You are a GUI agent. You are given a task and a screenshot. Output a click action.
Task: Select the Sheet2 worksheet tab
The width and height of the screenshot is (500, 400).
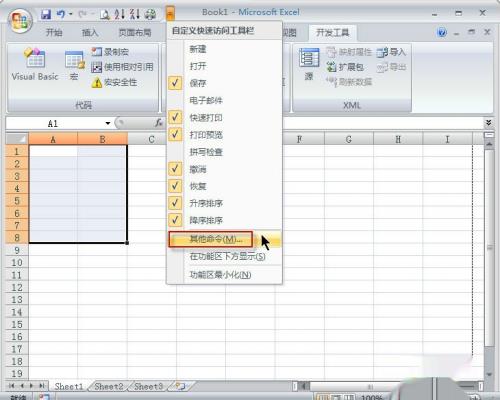(109, 387)
